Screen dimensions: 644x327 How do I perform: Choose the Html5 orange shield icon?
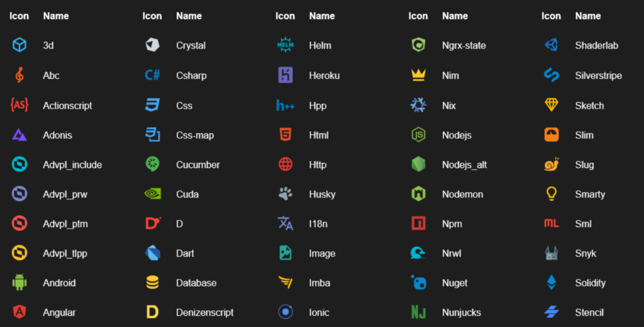pos(286,135)
